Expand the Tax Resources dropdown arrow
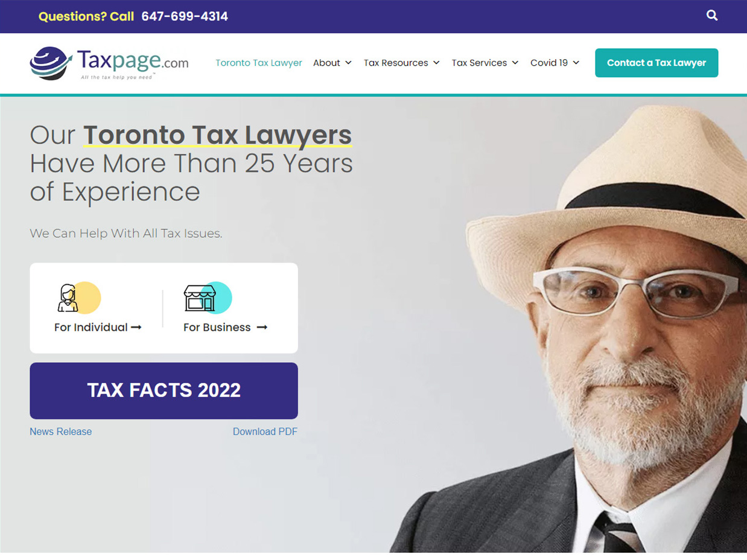Image resolution: width=747 pixels, height=560 pixels. coord(436,63)
